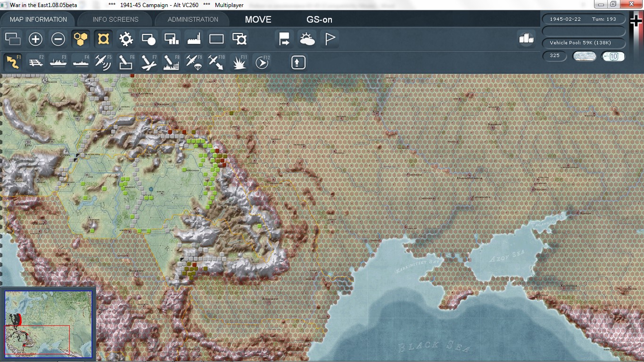This screenshot has width=644, height=362.
Task: Click the empty rectangle icon
Action: (x=216, y=39)
